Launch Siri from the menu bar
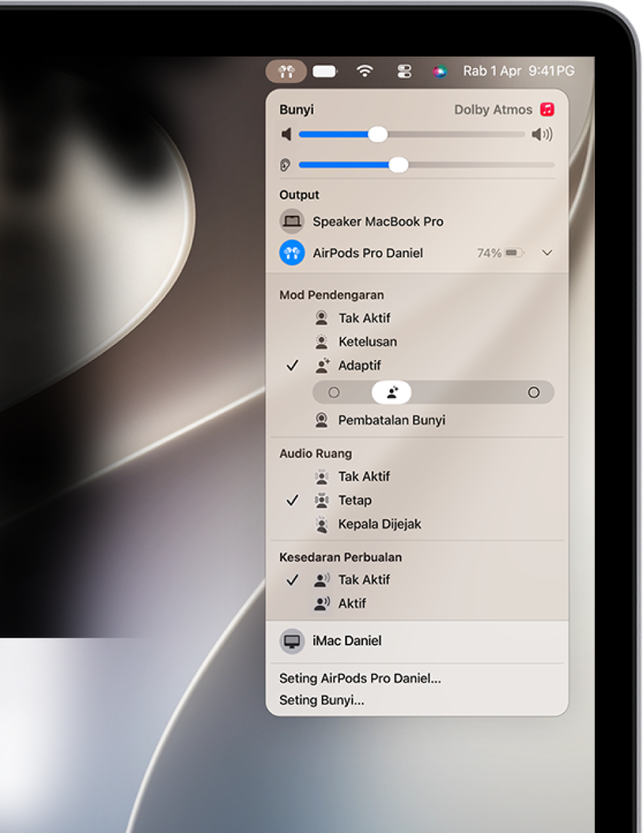644x833 pixels. 440,71
